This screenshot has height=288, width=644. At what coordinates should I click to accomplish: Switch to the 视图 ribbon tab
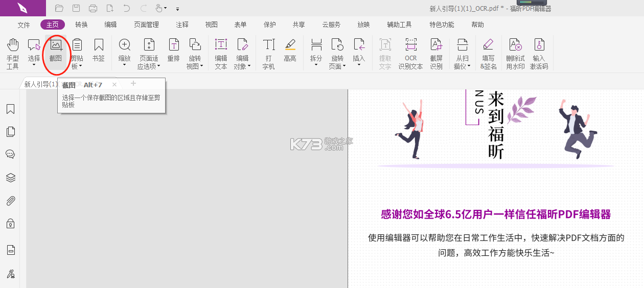211,25
